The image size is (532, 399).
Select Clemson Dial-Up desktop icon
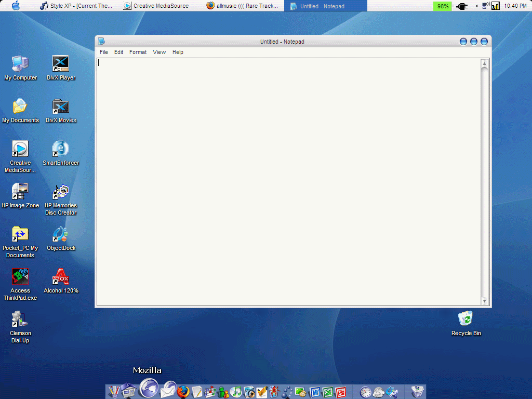(x=20, y=327)
